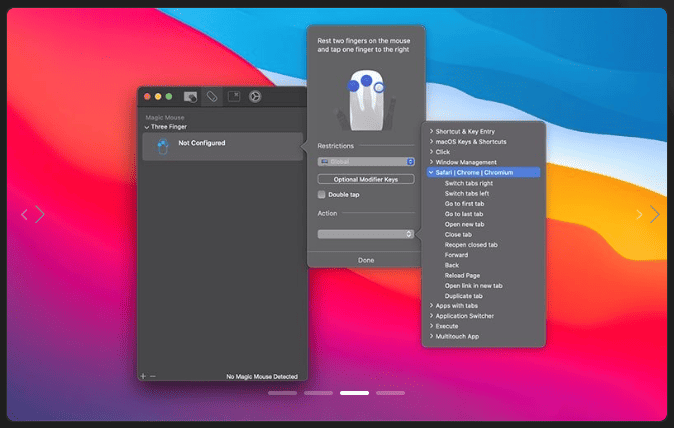The width and height of the screenshot is (674, 428).
Task: Confirm with the Done button
Action: (366, 260)
